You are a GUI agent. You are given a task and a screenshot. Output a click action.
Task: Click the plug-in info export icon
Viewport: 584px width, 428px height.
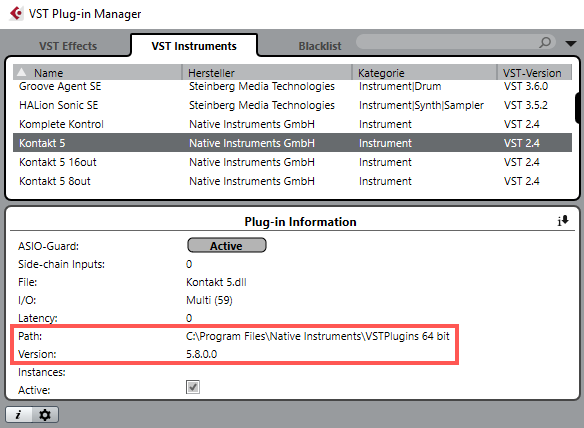pyautogui.click(x=563, y=221)
